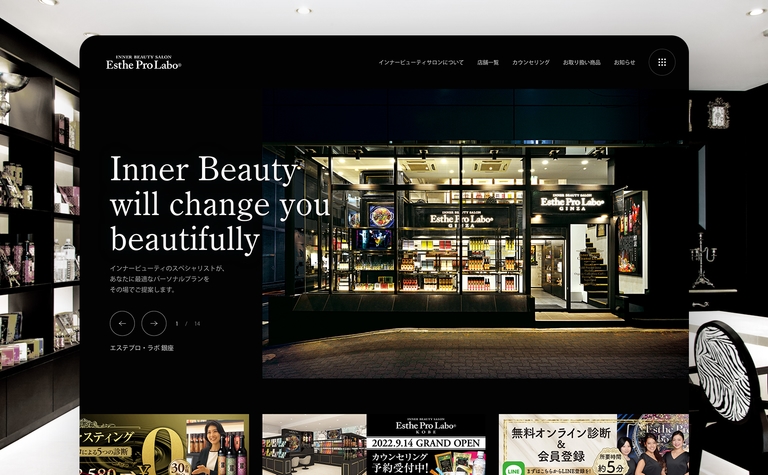Viewport: 768px width, 475px height.
Task: Go to お取り扱い商品 navigation link
Action: (x=582, y=62)
